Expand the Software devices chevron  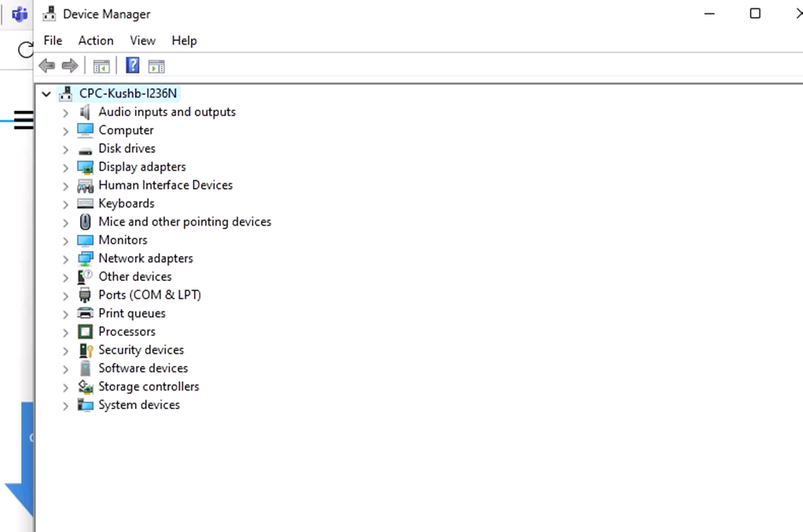tap(65, 369)
